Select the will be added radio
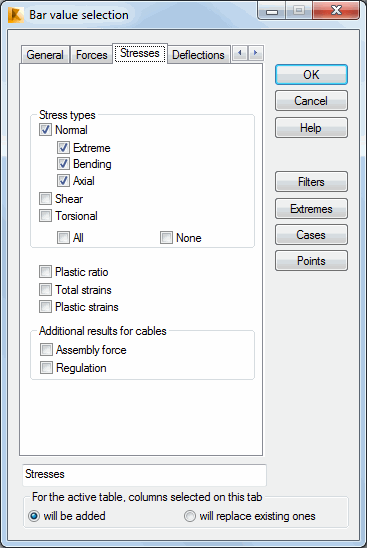The width and height of the screenshot is (367, 548). [34, 516]
